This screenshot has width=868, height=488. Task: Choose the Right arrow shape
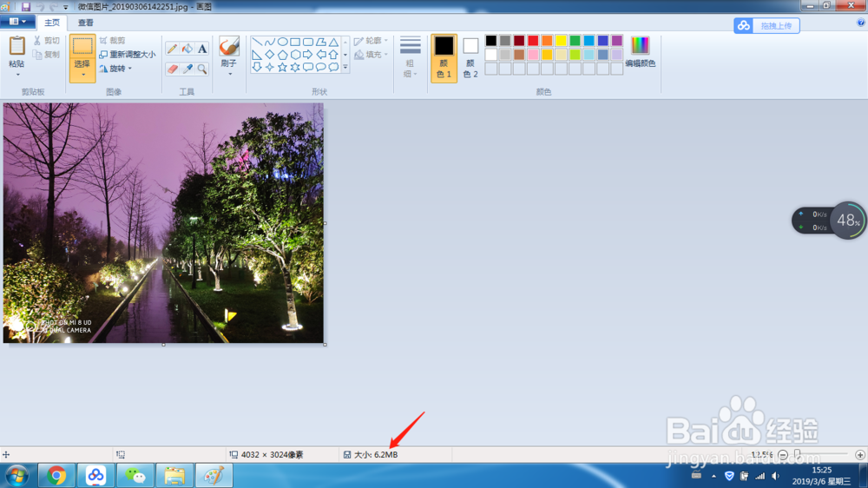tap(308, 55)
